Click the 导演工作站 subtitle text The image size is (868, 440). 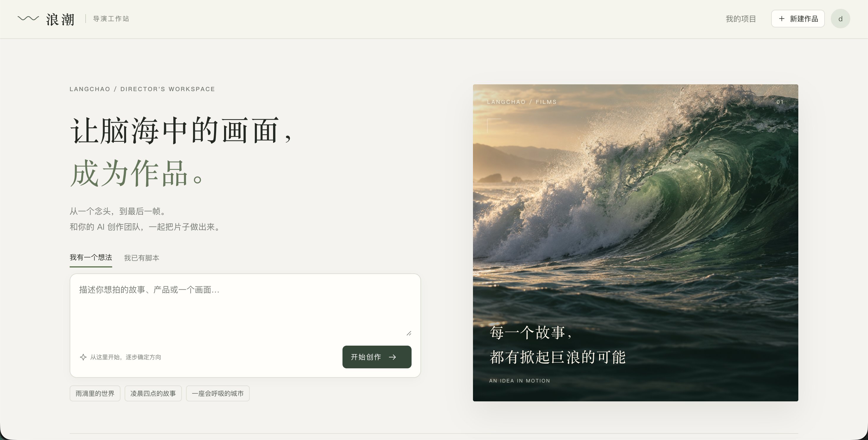coord(111,19)
